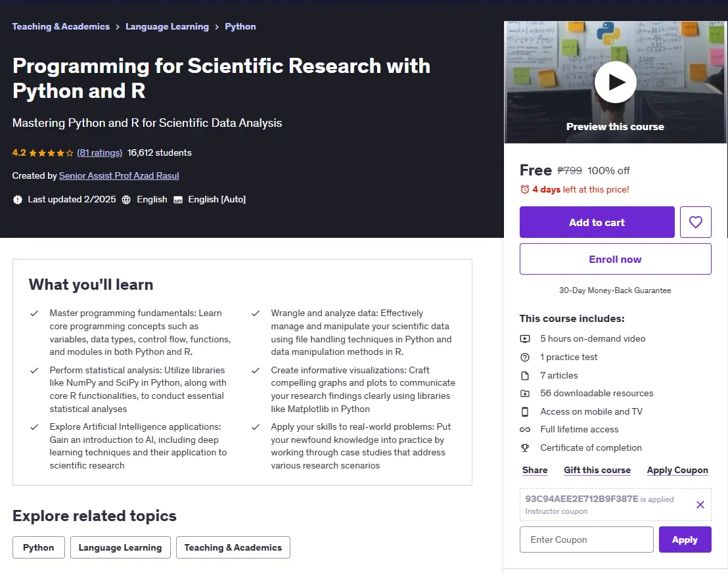Click the checkmark beside Master programming fundamentals
The image size is (728, 573).
34,313
